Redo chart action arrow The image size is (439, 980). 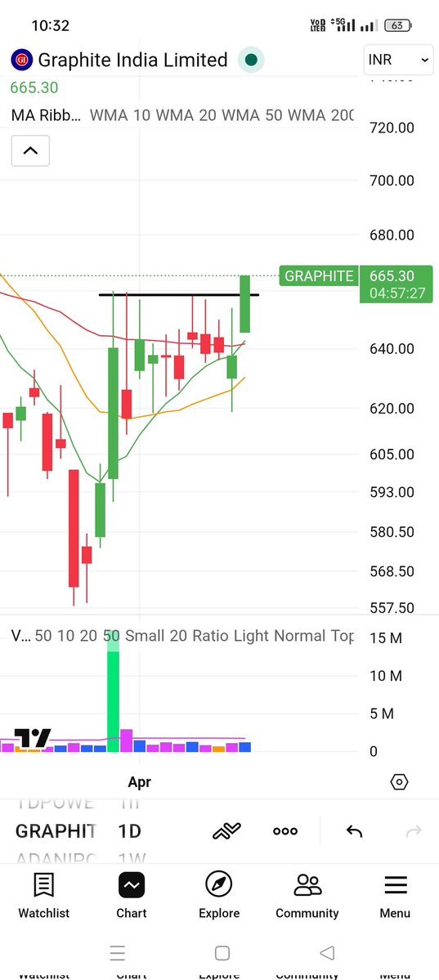(414, 830)
